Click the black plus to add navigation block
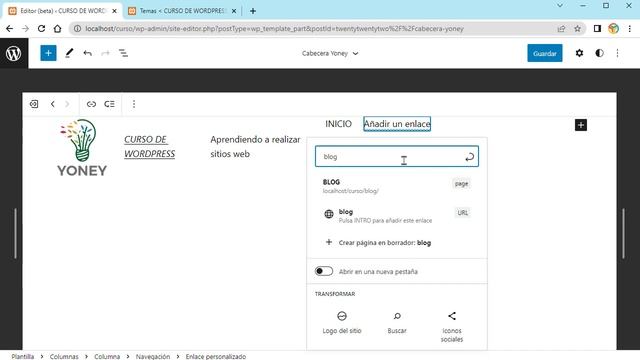This screenshot has width=640, height=360. 581,125
